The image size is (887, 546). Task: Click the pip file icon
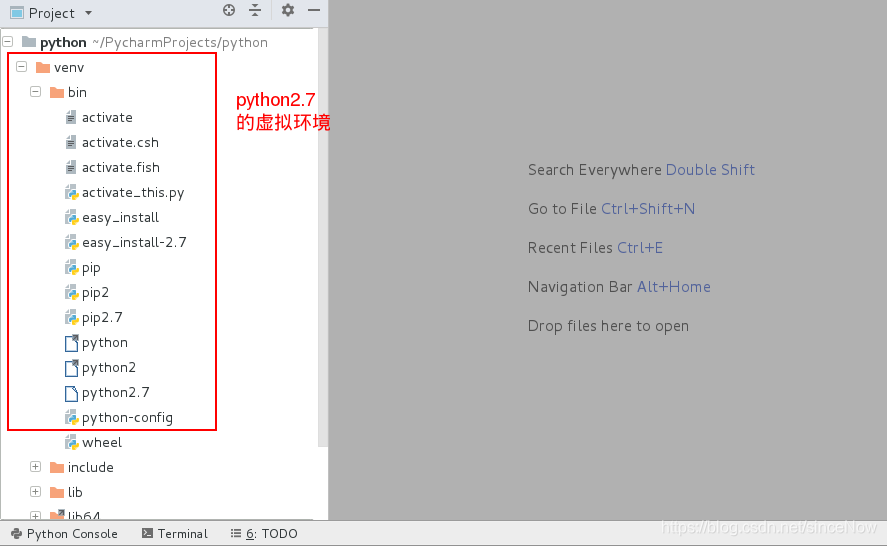click(71, 267)
